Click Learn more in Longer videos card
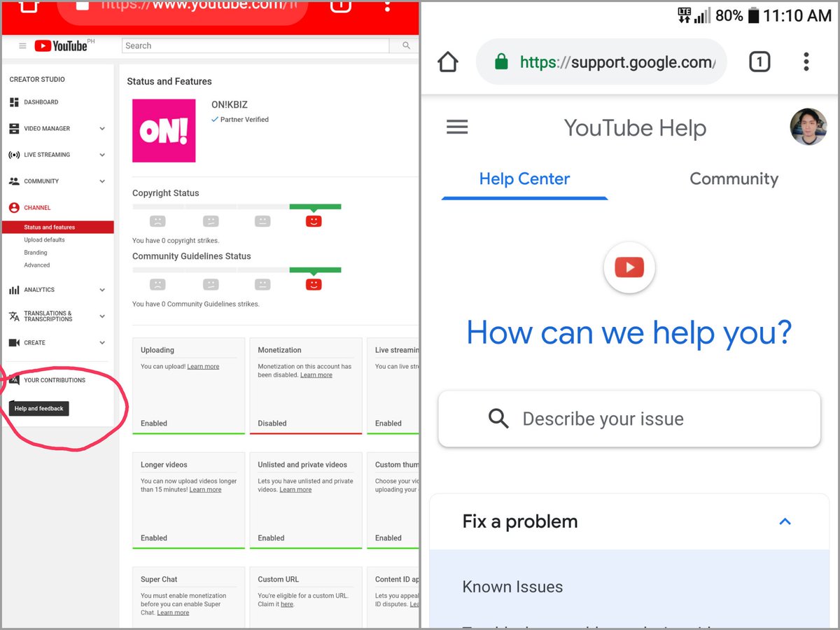The image size is (840, 630). pos(205,490)
